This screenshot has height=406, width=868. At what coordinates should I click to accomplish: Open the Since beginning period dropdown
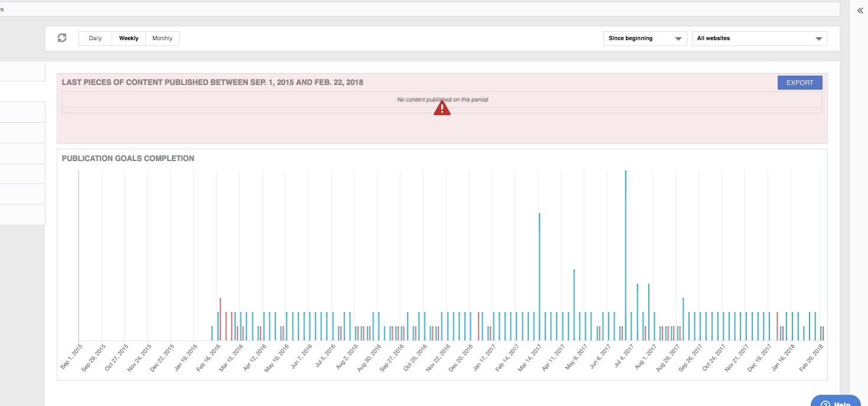[x=645, y=38]
